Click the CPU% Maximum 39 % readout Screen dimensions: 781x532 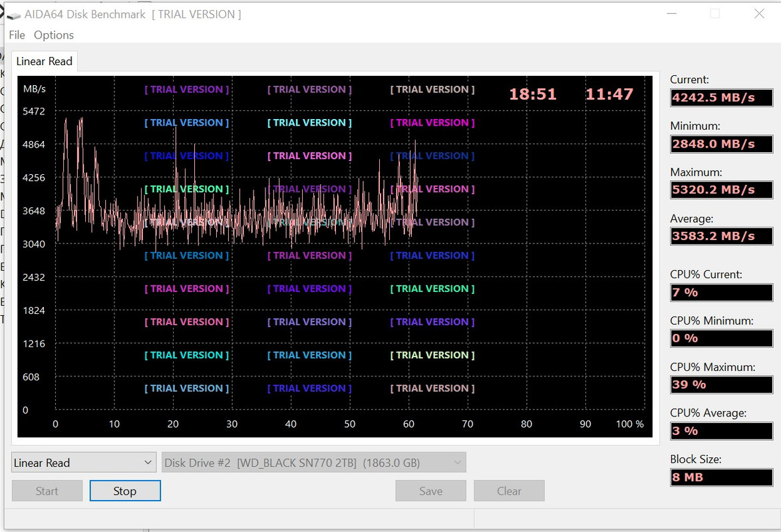click(722, 384)
